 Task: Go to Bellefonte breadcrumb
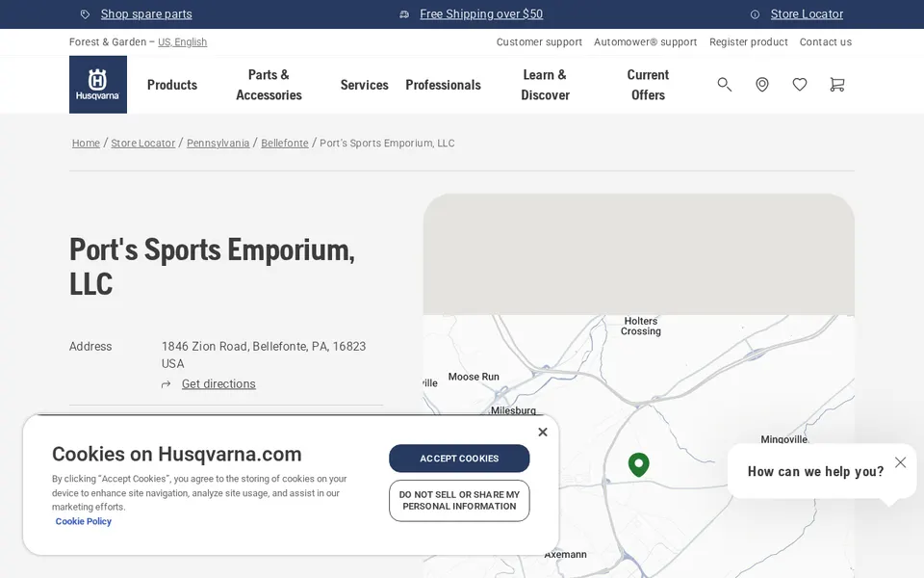click(x=285, y=143)
